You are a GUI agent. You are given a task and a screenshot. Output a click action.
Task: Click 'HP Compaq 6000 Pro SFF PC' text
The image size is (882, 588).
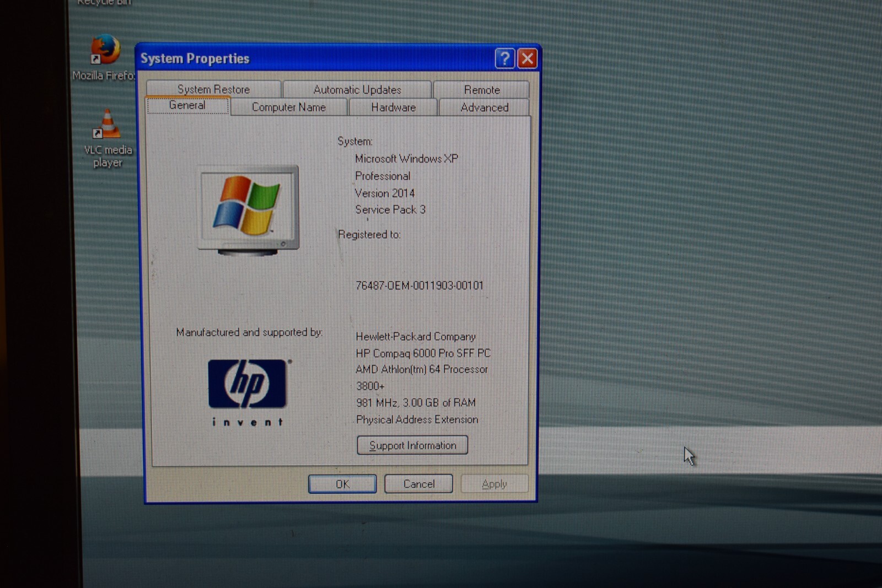click(423, 353)
